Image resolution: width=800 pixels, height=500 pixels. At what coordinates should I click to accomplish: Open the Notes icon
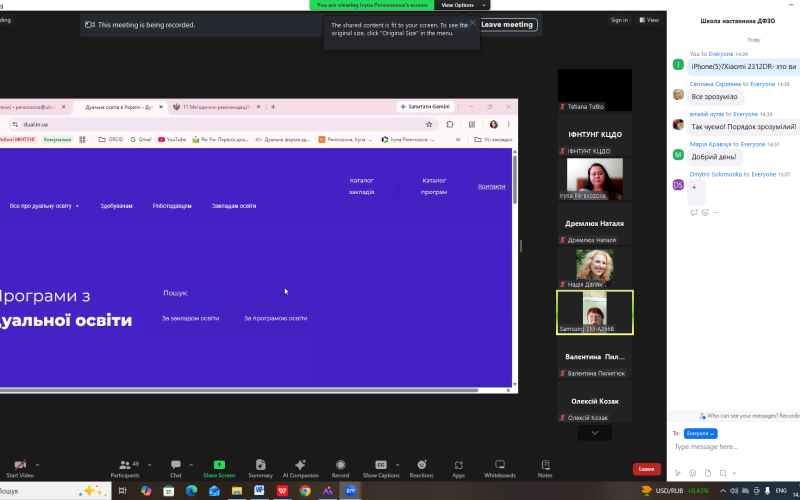coord(545,464)
